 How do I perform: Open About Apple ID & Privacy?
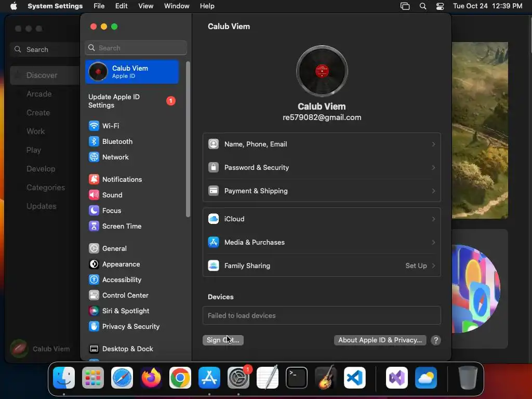380,340
